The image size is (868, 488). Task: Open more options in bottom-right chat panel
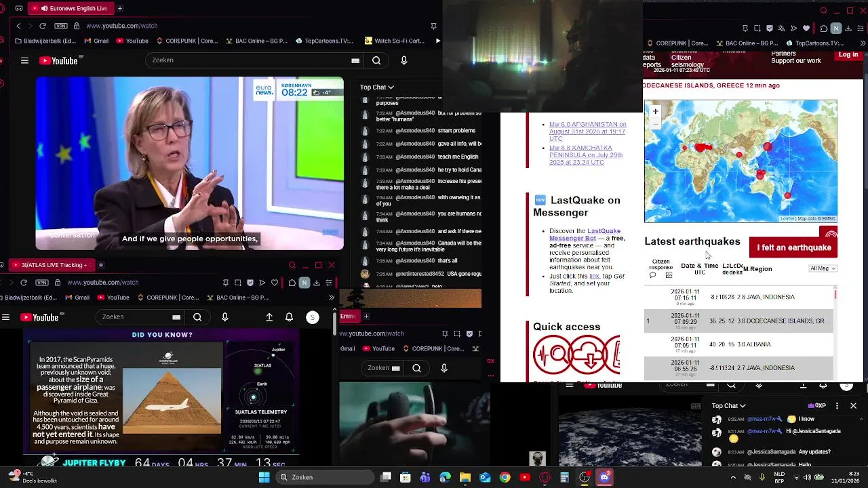(x=837, y=405)
